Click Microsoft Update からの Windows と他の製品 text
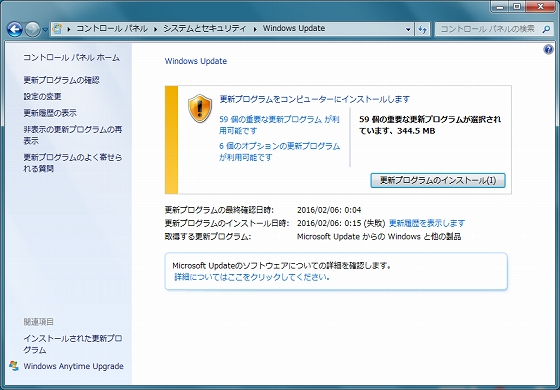The width and height of the screenshot is (560, 390). click(x=379, y=236)
